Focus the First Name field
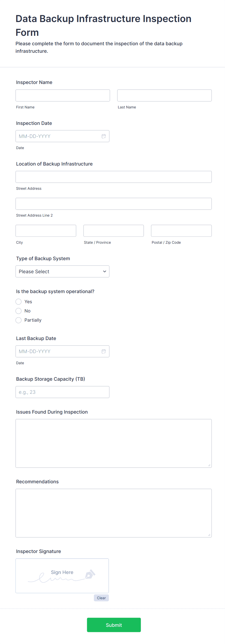 point(62,96)
